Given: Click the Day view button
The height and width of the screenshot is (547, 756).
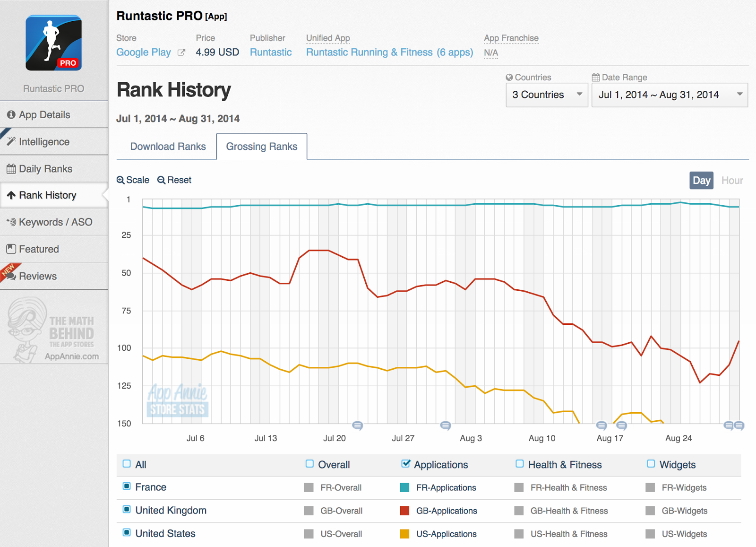Looking at the screenshot, I should click(x=701, y=180).
